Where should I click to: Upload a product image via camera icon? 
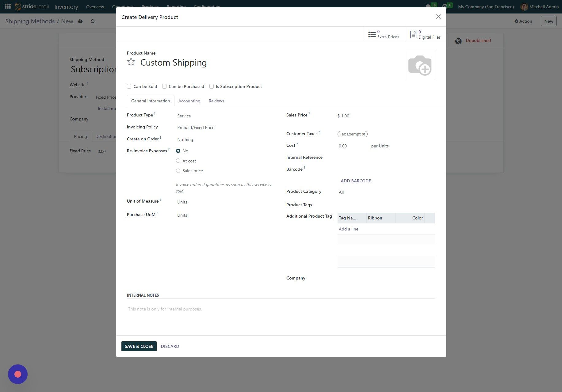[420, 65]
